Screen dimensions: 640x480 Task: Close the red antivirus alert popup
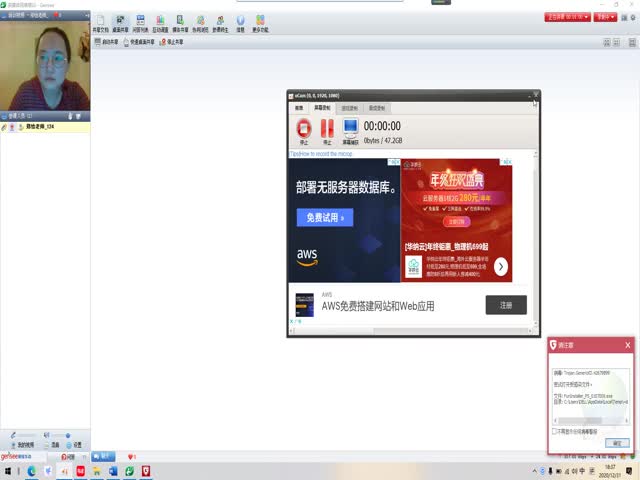[x=628, y=345]
